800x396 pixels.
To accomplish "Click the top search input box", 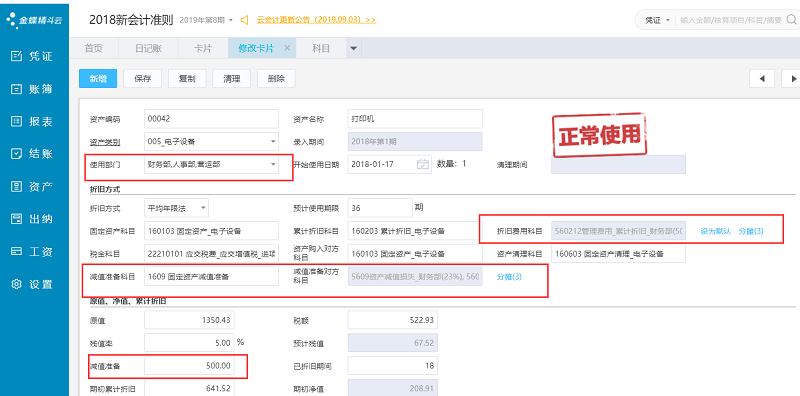I will (731, 20).
